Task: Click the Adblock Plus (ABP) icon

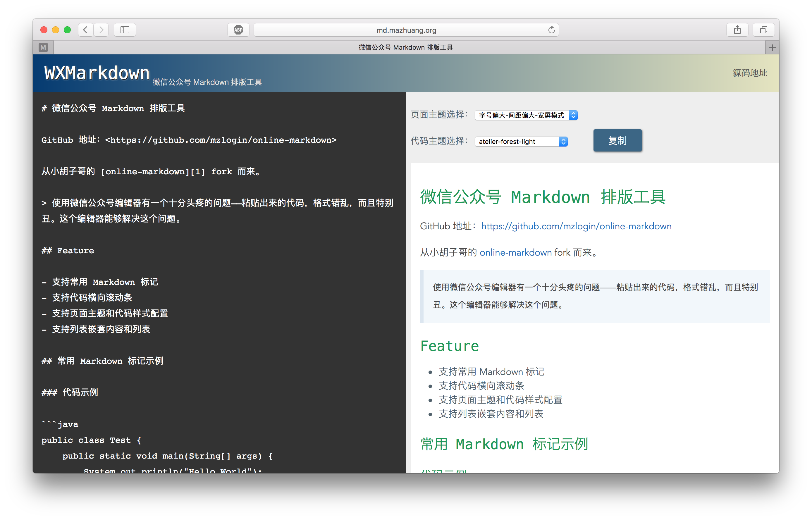Action: point(238,30)
